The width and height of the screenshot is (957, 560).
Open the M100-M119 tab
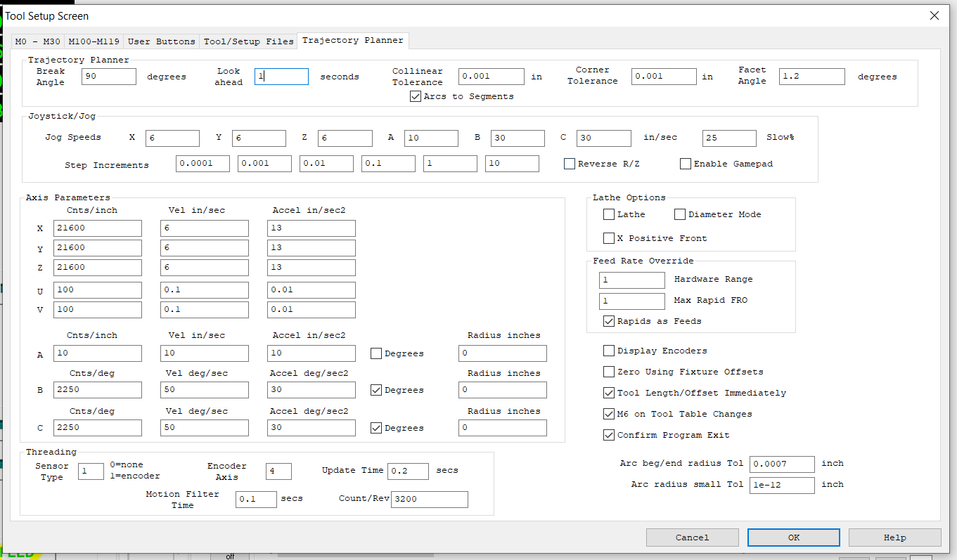tap(94, 41)
